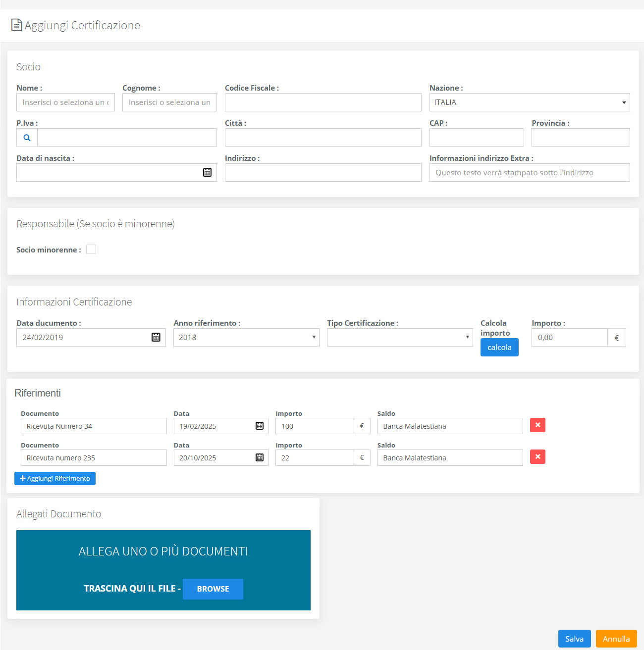The width and height of the screenshot is (644, 650).
Task: Remove the Ricevuta numero 235 reference row
Action: [537, 457]
